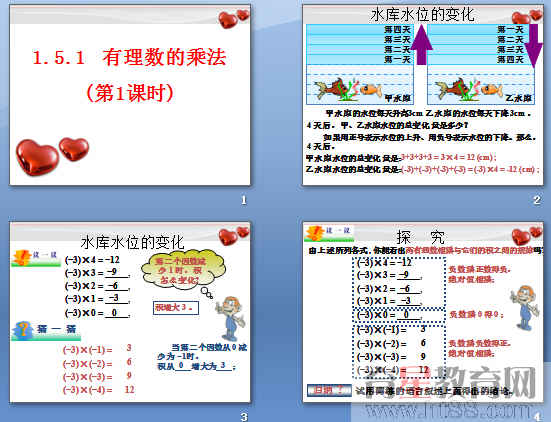Viewport: 551px width, 422px height.
Task: Click the equation (-3)×0 = 0 on slide 3
Action: (x=96, y=313)
